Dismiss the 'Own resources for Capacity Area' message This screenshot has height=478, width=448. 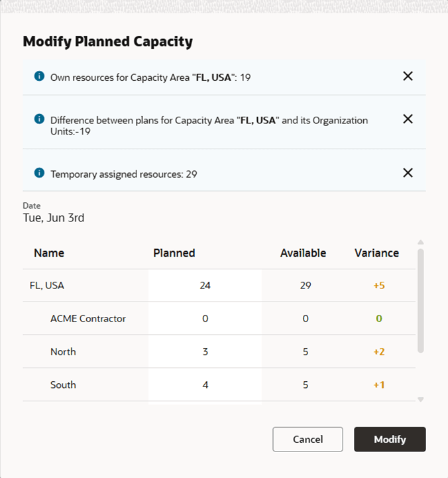pos(408,76)
